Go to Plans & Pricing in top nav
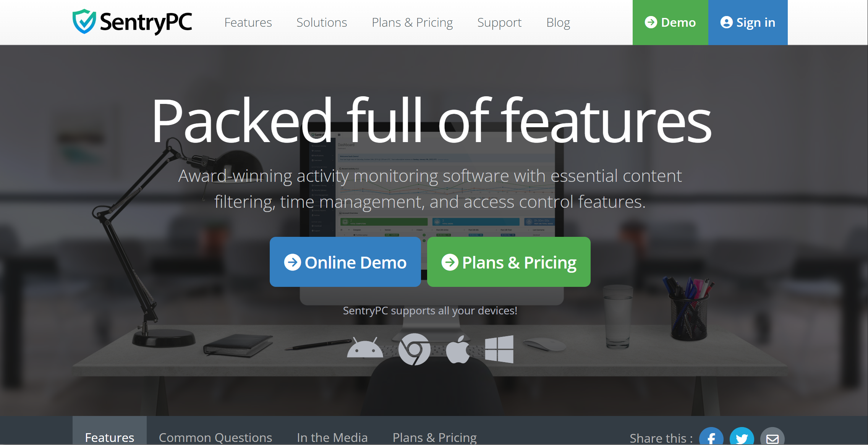 [x=412, y=23]
